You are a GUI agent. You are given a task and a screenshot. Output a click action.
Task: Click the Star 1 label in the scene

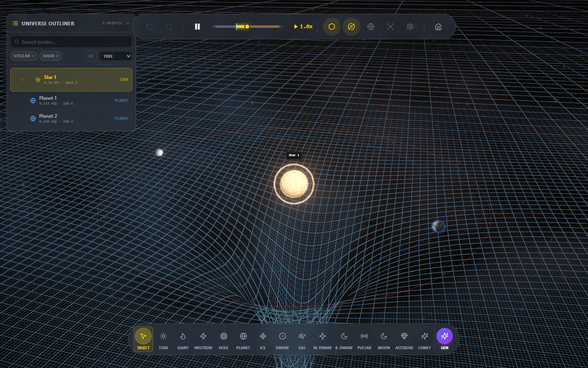[294, 155]
